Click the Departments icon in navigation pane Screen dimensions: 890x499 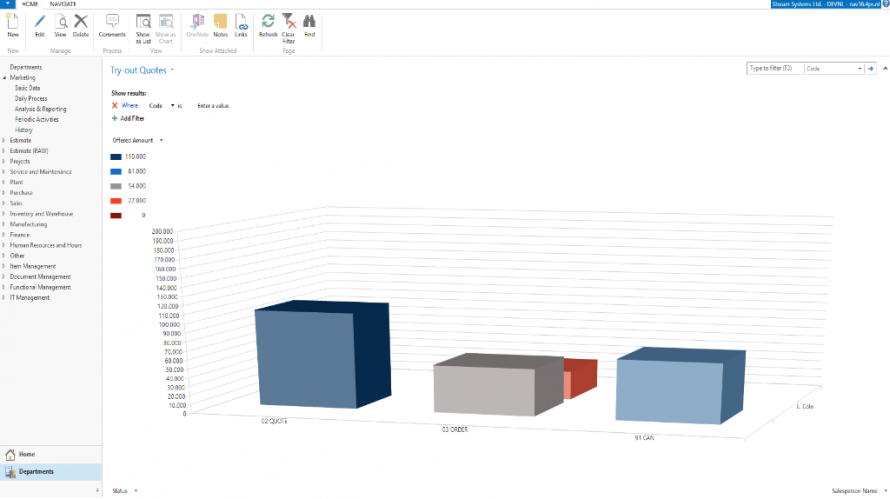pyautogui.click(x=10, y=472)
